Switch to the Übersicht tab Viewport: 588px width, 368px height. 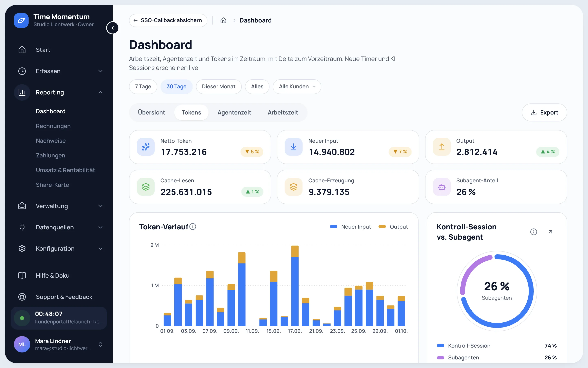[151, 112]
